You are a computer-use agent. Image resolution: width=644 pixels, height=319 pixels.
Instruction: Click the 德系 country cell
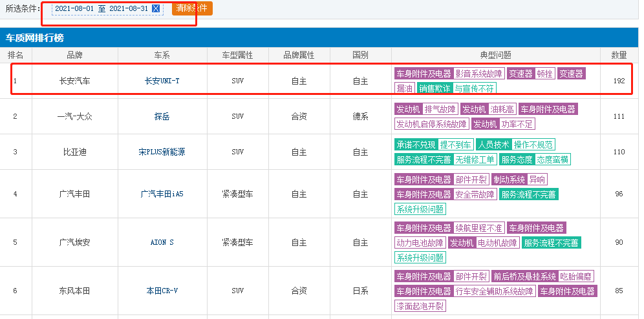coord(360,116)
